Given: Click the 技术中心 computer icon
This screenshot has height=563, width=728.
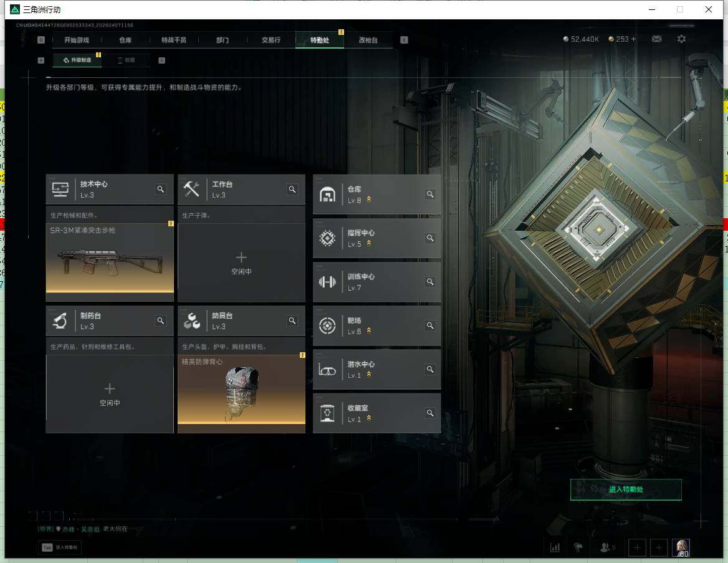Looking at the screenshot, I should pos(60,189).
